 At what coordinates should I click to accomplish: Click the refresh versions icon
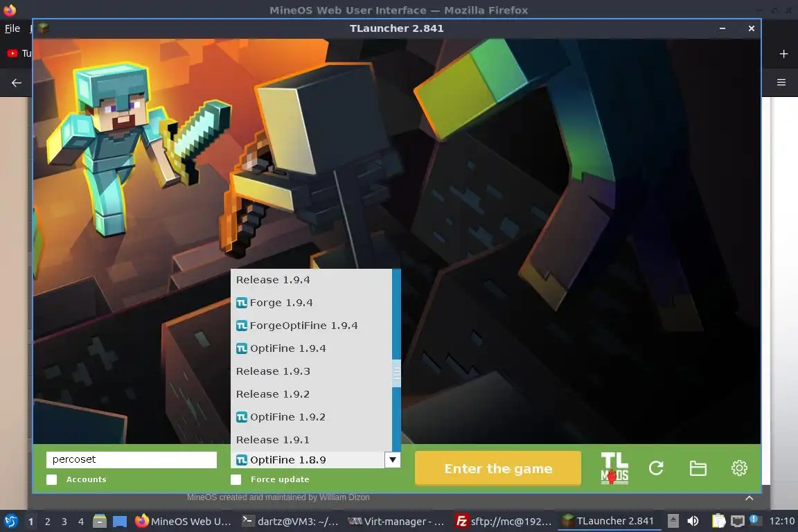tap(656, 468)
